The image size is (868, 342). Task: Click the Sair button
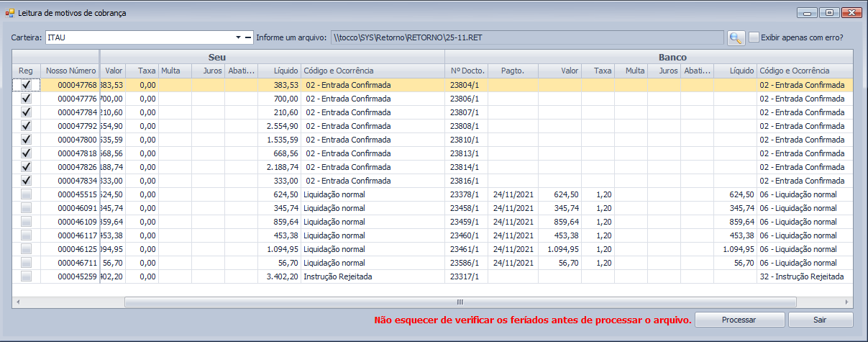[x=820, y=320]
